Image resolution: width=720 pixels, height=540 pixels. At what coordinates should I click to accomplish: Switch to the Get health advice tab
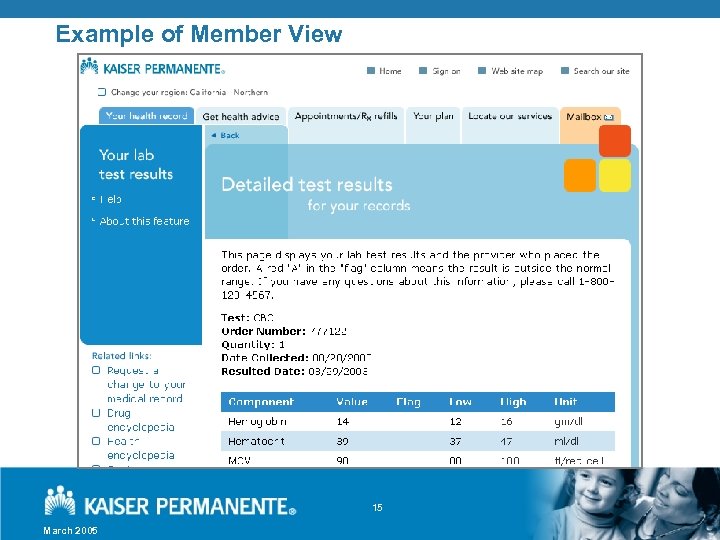point(241,117)
